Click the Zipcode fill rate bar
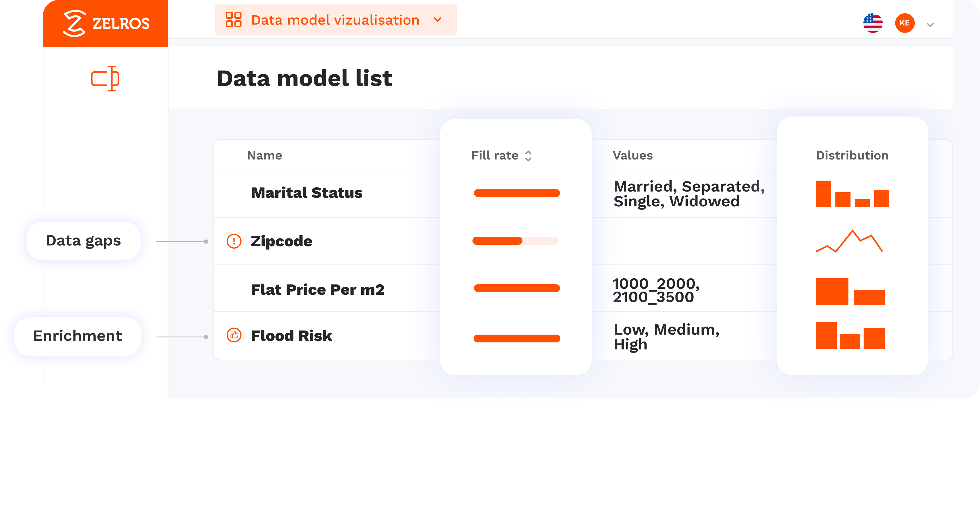This screenshot has width=980, height=523. point(515,241)
